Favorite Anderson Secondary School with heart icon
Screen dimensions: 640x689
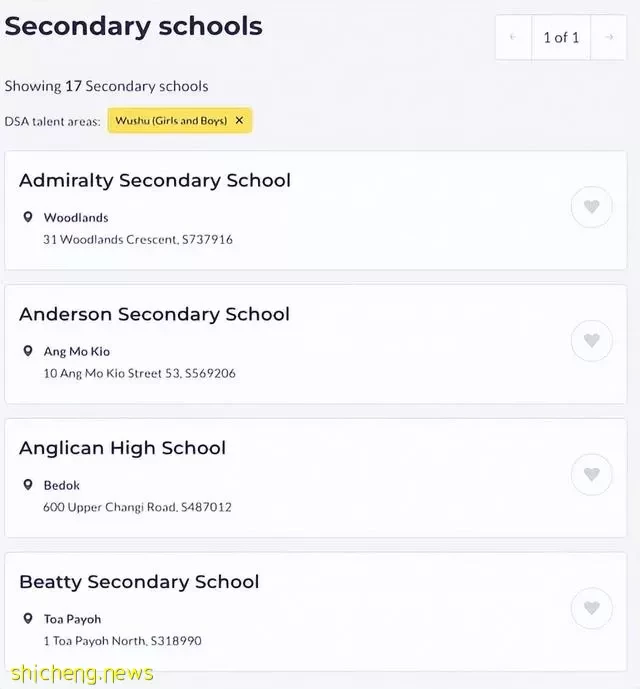pos(591,341)
